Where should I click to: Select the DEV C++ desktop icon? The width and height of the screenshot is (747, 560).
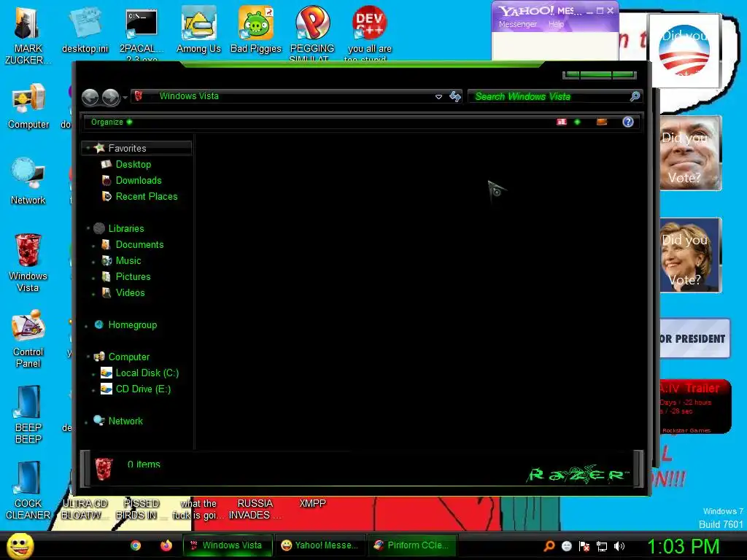(x=370, y=34)
